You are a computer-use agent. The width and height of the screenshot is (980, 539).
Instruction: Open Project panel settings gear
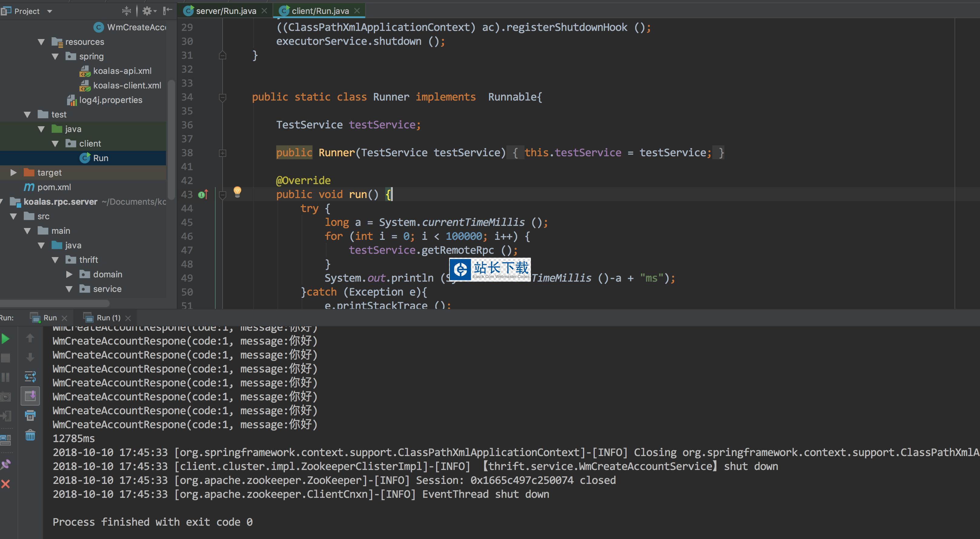[147, 11]
